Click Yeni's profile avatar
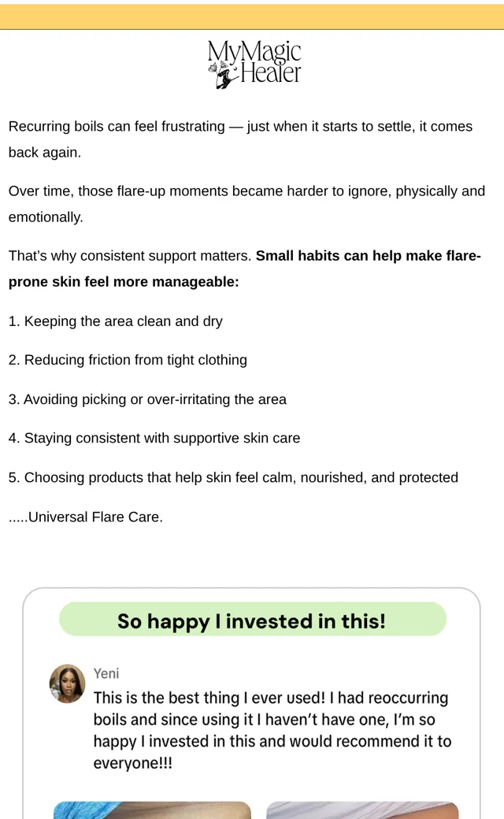Screen dimensions: 504x819 pyautogui.click(x=68, y=684)
